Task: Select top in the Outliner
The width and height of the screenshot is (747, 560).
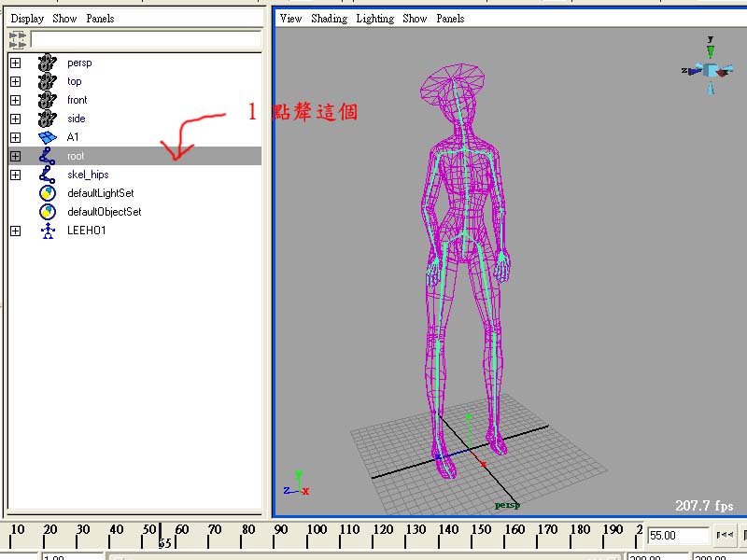Action: point(75,81)
